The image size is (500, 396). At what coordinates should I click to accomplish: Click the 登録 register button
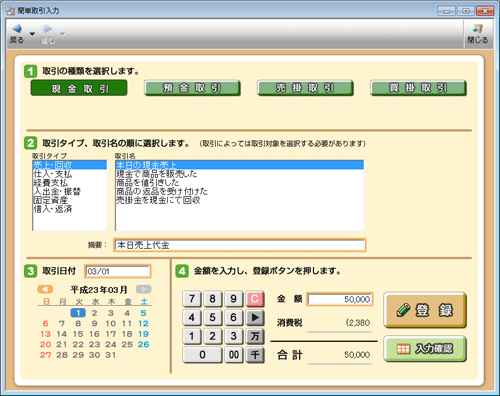pos(425,310)
